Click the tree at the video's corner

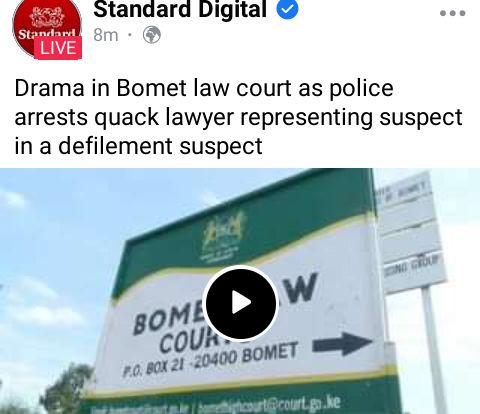68,388
